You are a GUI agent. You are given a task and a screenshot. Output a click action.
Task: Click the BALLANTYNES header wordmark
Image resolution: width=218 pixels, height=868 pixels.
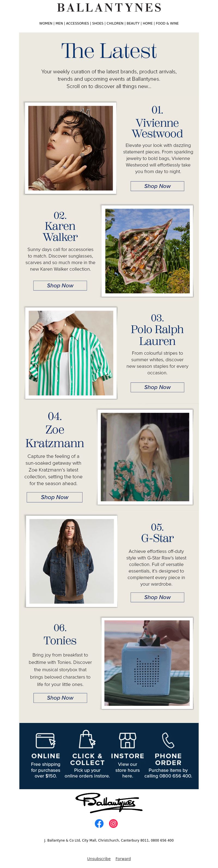click(x=109, y=7)
